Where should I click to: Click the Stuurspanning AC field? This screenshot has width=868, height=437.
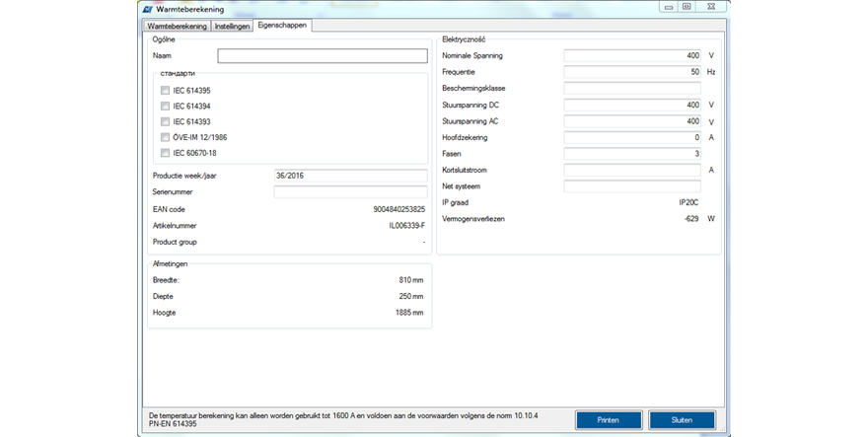632,120
